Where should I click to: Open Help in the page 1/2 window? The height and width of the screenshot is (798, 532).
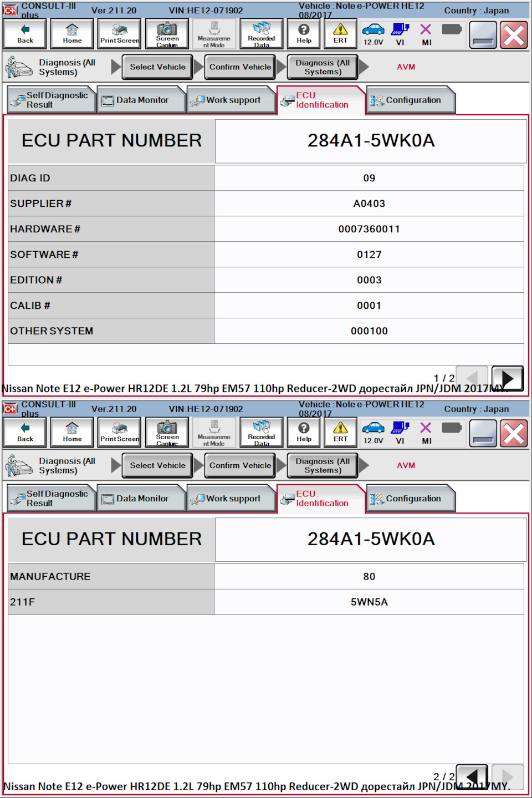pyautogui.click(x=304, y=34)
